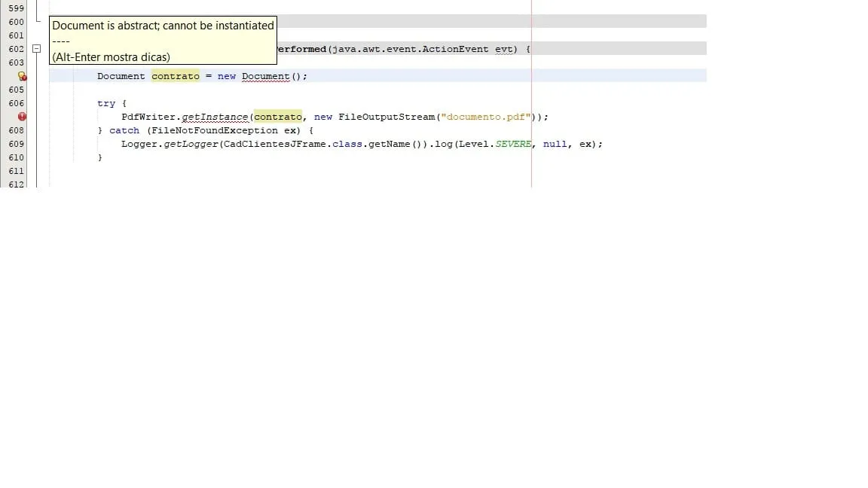The width and height of the screenshot is (868, 488).
Task: Click the new keyword before Document()
Action: pos(226,76)
